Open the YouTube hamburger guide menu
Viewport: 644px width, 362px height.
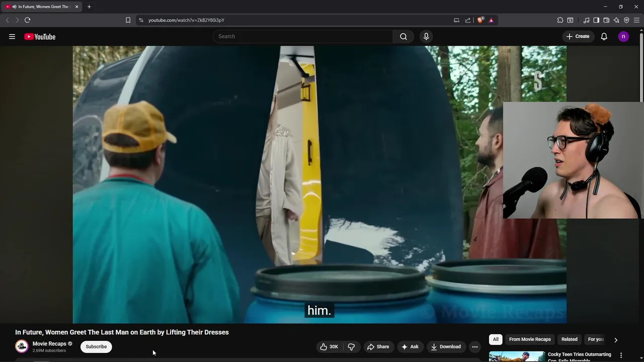[x=12, y=36]
